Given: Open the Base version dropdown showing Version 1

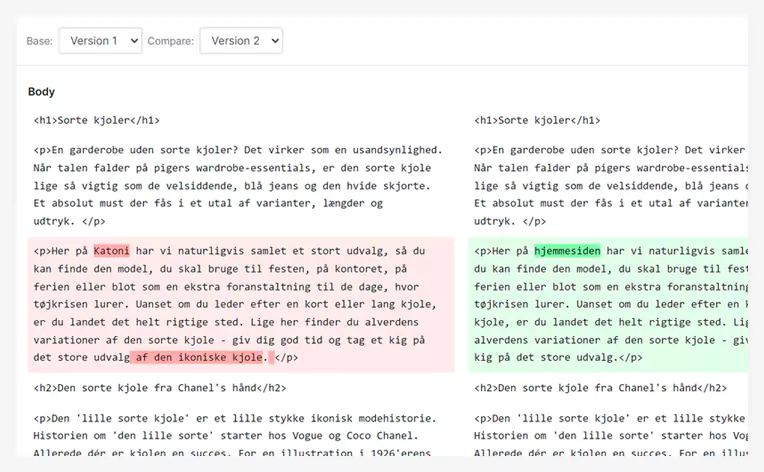Looking at the screenshot, I should [100, 41].
